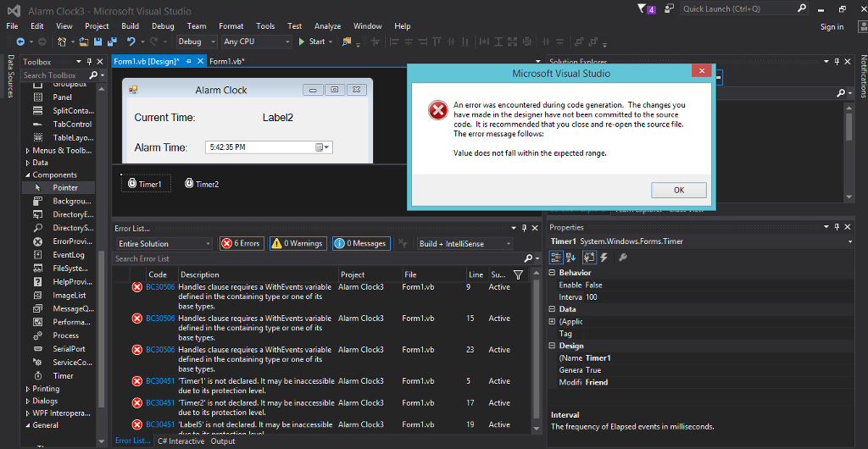This screenshot has height=449, width=868.
Task: Click the Find in Files toolbar icon
Action: [347, 42]
